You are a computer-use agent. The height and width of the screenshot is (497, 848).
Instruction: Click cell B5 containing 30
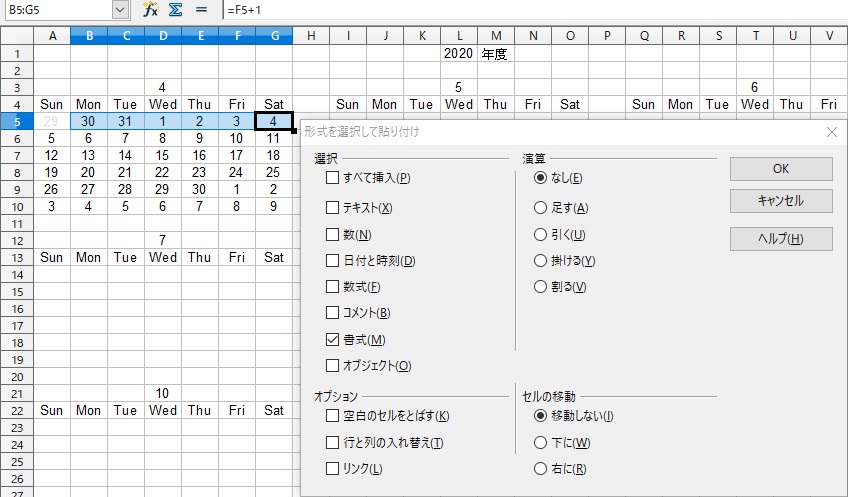click(89, 122)
